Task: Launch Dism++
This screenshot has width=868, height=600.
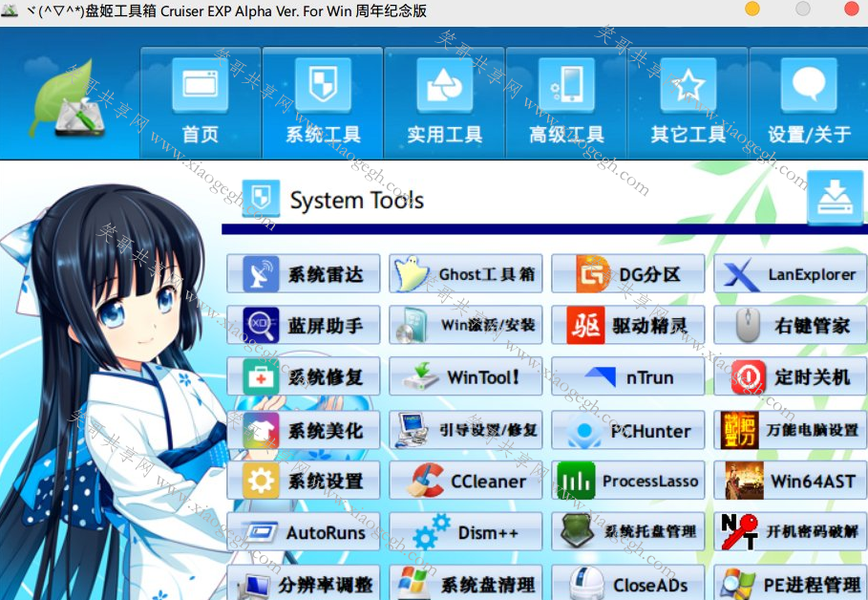Action: click(x=466, y=532)
